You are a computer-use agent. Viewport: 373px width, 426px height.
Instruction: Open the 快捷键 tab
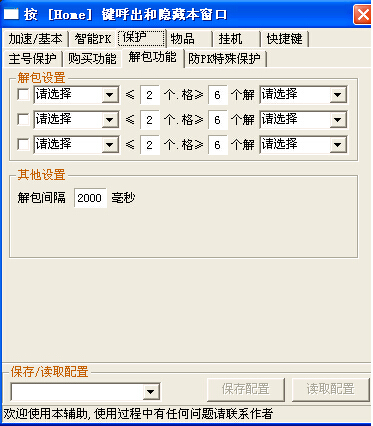click(x=284, y=39)
